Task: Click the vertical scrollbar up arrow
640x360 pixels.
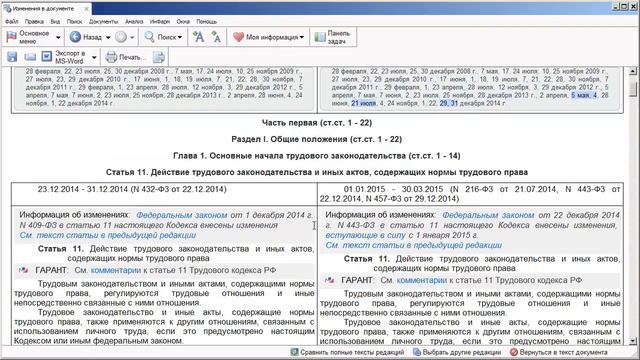Action: 633,71
